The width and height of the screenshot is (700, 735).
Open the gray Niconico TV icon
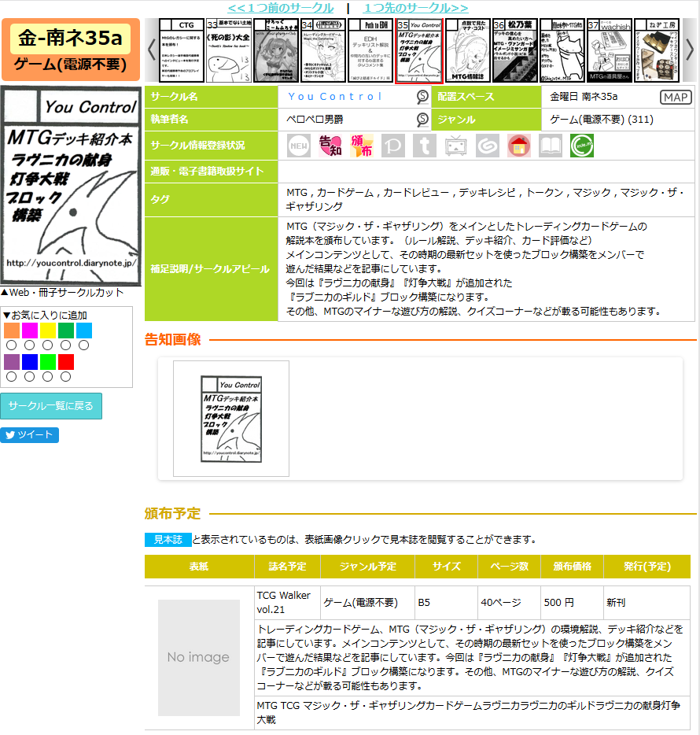[x=456, y=146]
